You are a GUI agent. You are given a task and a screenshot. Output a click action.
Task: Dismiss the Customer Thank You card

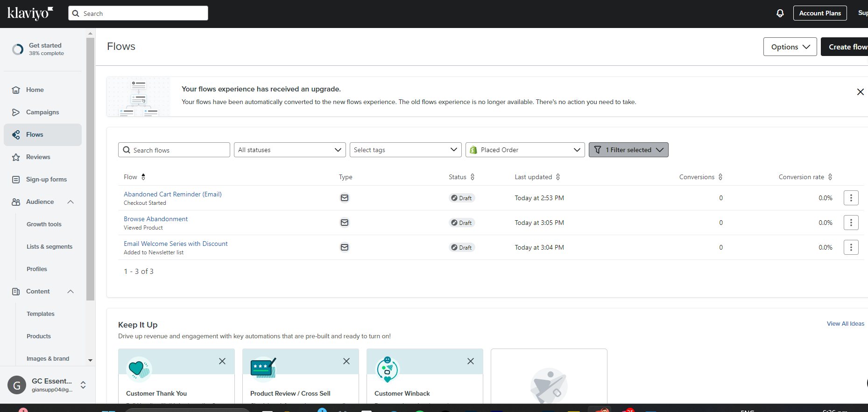click(222, 361)
